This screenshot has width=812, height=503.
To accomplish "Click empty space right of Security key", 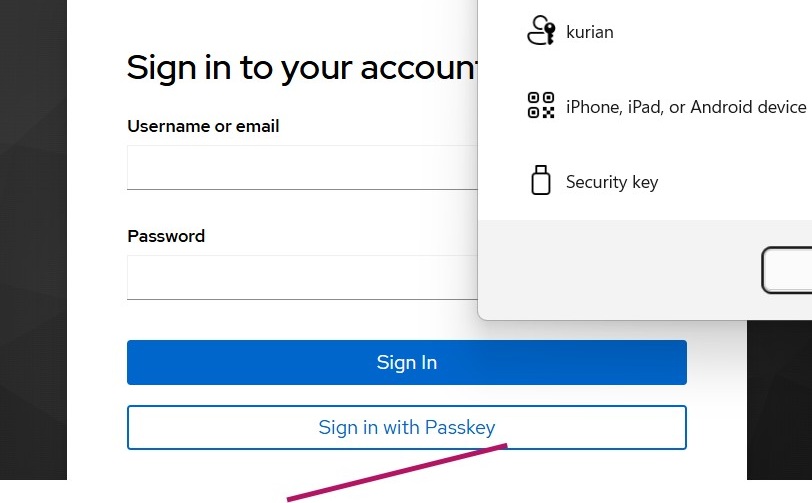I will (740, 182).
